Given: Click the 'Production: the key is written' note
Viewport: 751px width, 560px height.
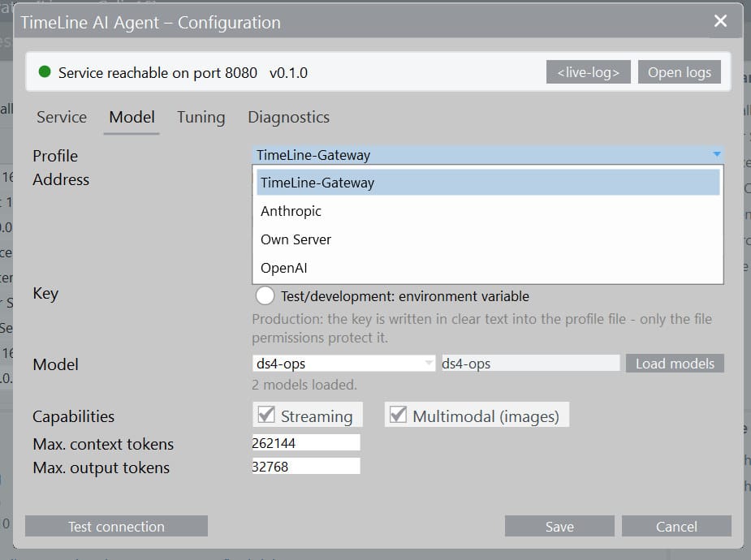Looking at the screenshot, I should [481, 329].
